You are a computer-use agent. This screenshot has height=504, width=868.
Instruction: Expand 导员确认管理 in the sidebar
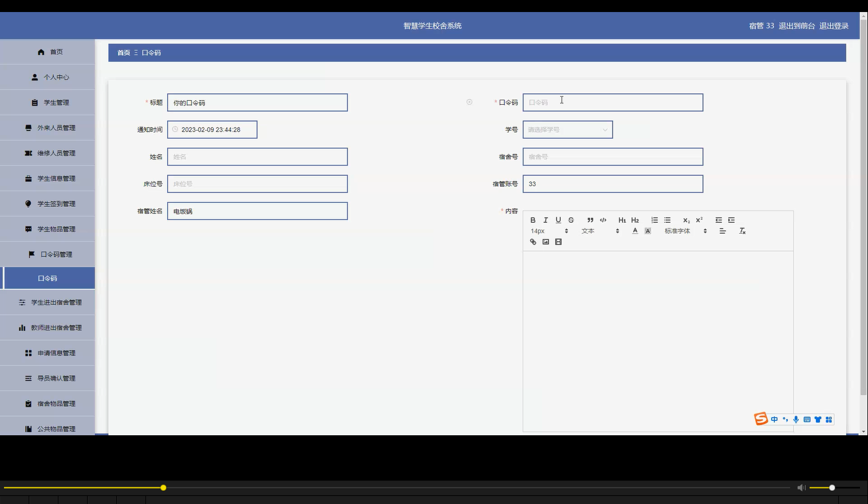tap(48, 378)
